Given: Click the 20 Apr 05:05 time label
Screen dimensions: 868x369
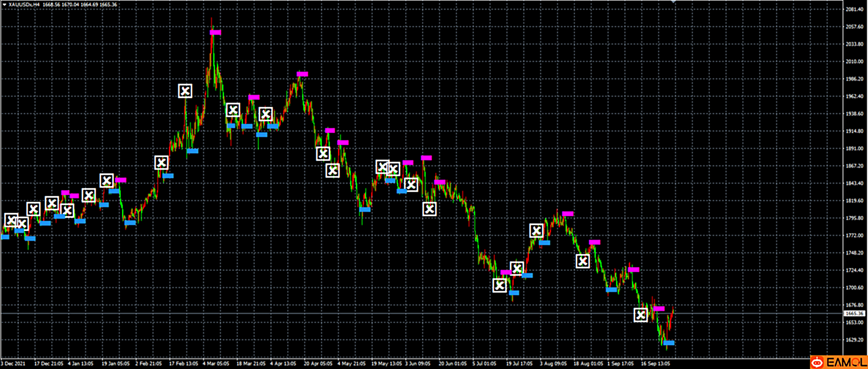Looking at the screenshot, I should (318, 363).
